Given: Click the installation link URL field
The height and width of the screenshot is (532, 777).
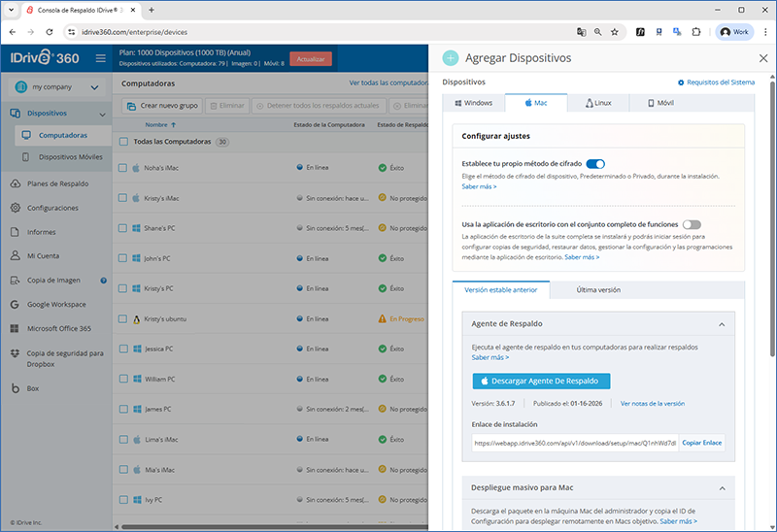Looking at the screenshot, I should pos(574,443).
